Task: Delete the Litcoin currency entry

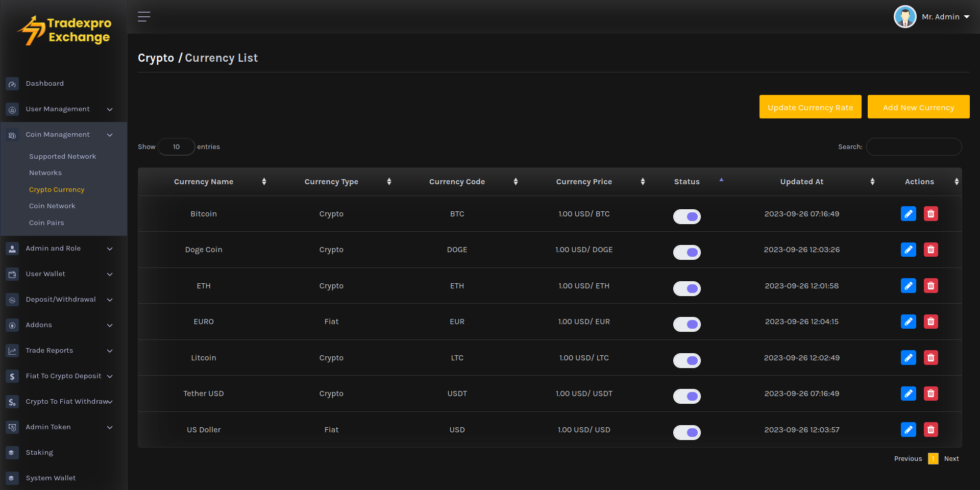Action: pyautogui.click(x=930, y=358)
